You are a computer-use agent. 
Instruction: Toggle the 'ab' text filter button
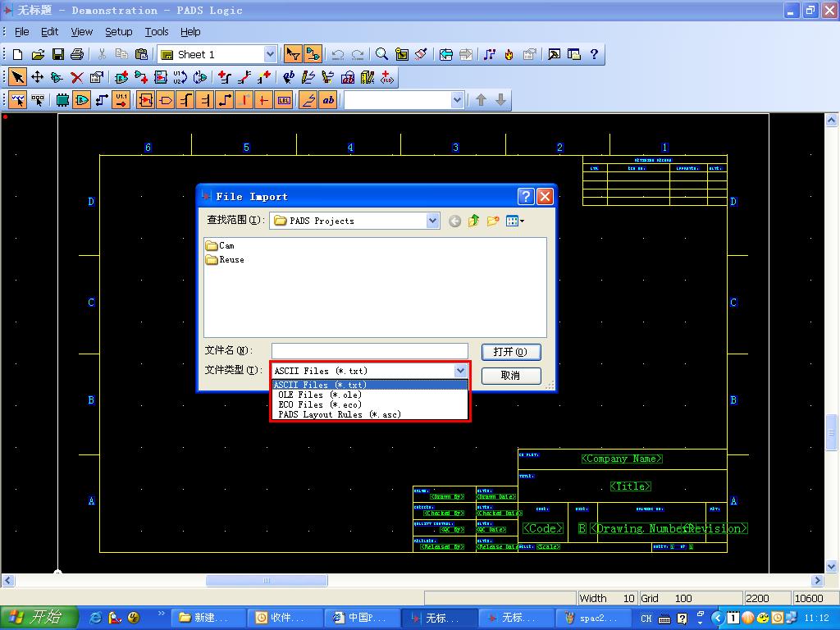(328, 100)
